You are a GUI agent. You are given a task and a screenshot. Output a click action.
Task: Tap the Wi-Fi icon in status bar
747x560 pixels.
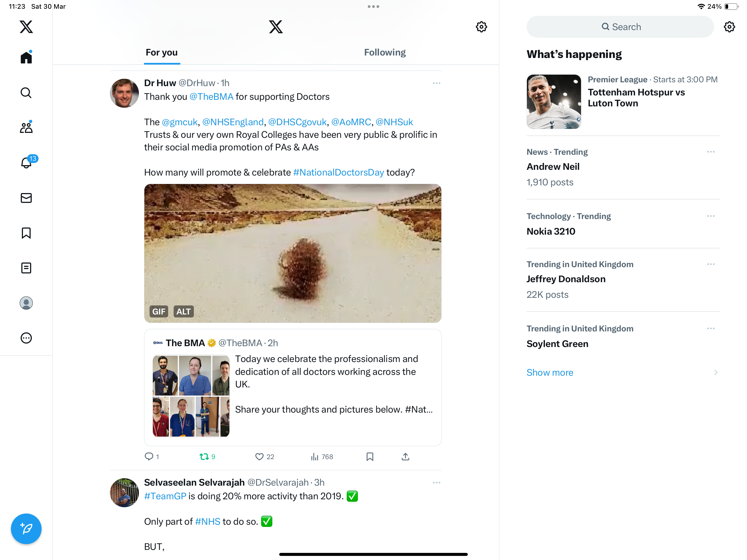pyautogui.click(x=701, y=6)
